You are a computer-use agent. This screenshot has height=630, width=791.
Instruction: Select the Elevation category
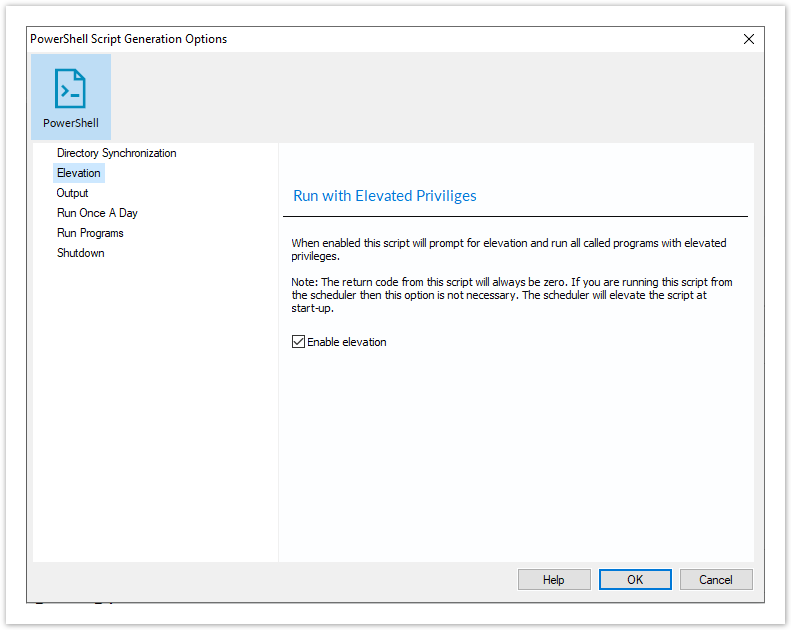[79, 173]
